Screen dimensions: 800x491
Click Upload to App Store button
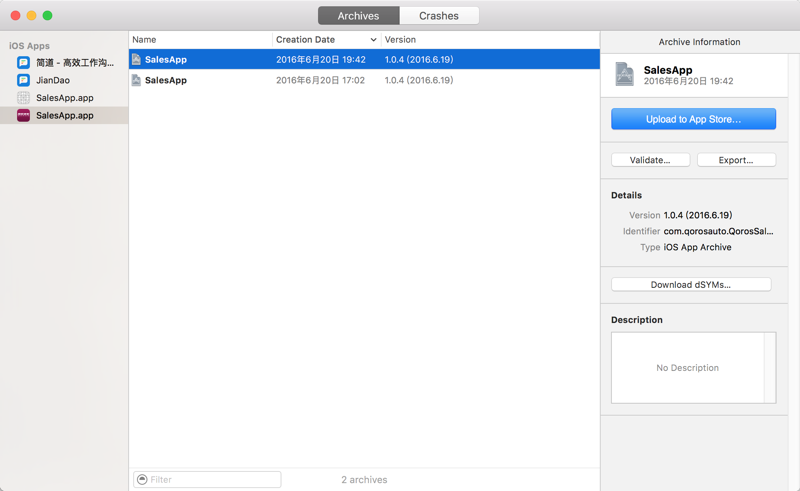point(693,119)
